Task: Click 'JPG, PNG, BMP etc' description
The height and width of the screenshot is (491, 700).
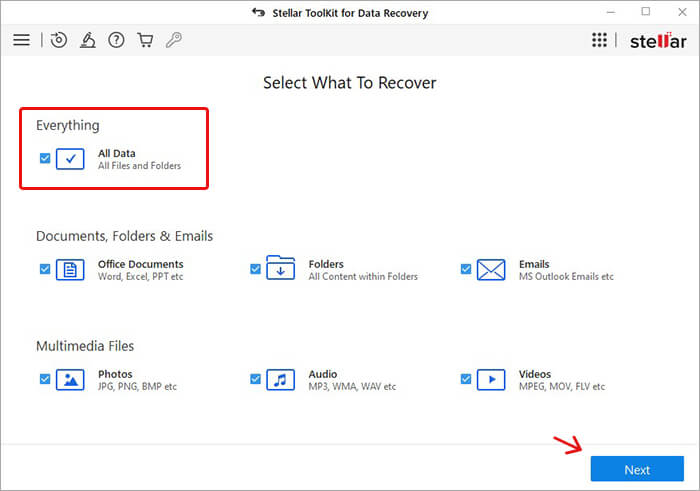Action: coord(137,387)
